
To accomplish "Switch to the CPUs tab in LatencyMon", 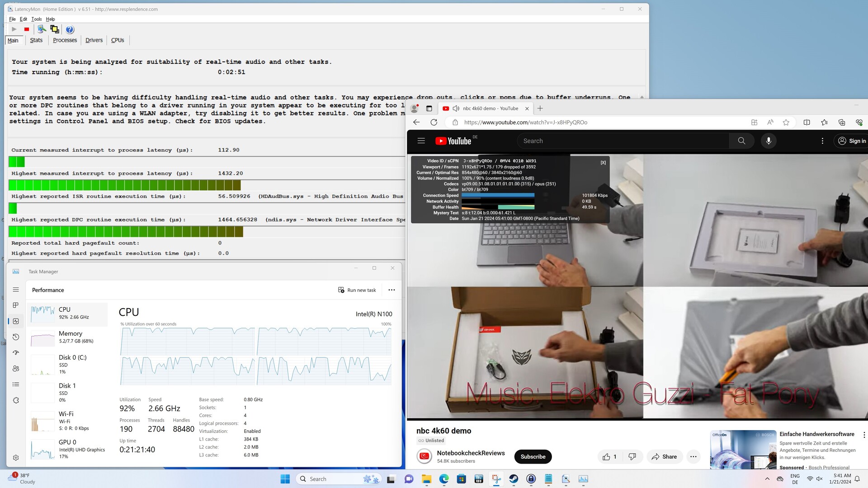I will point(118,40).
